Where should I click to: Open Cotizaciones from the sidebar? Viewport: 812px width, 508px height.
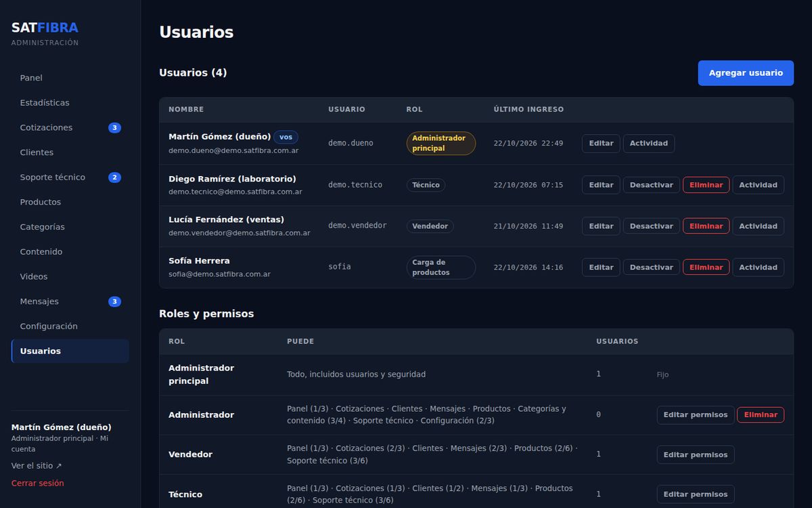tap(70, 127)
